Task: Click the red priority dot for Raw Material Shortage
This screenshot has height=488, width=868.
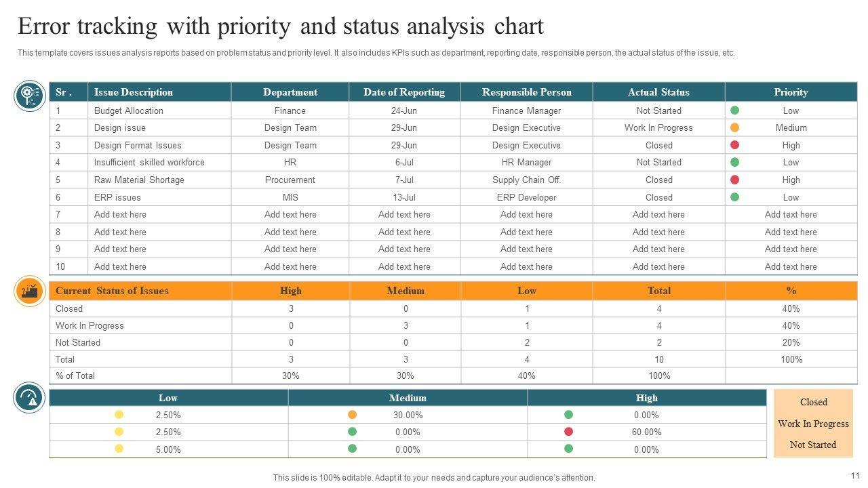Action: tap(734, 180)
